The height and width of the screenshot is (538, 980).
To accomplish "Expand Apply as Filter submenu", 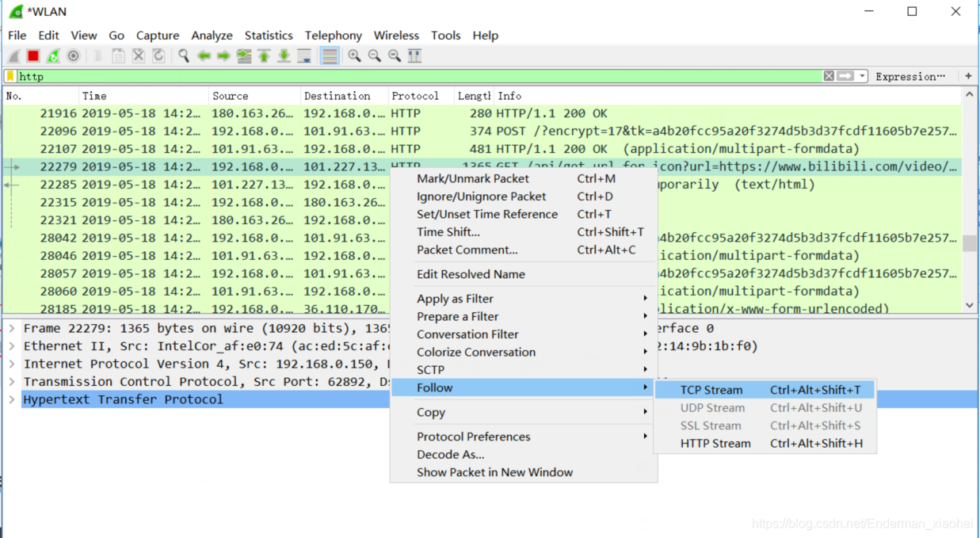I will point(524,299).
